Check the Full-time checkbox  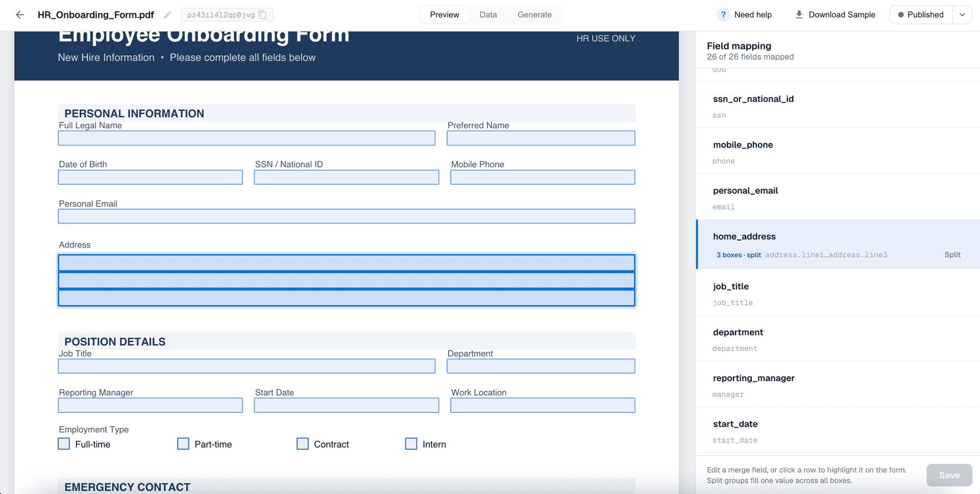click(64, 444)
